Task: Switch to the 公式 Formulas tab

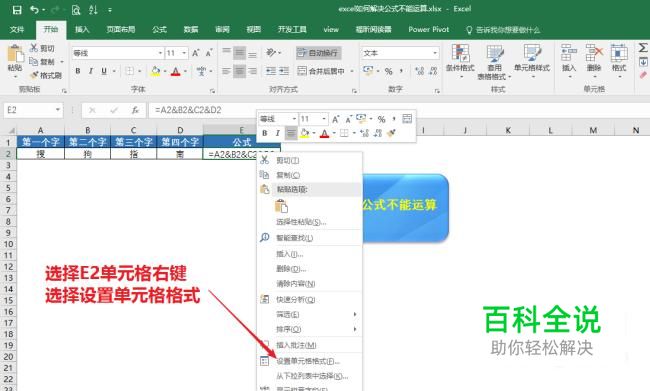Action: pos(159,29)
